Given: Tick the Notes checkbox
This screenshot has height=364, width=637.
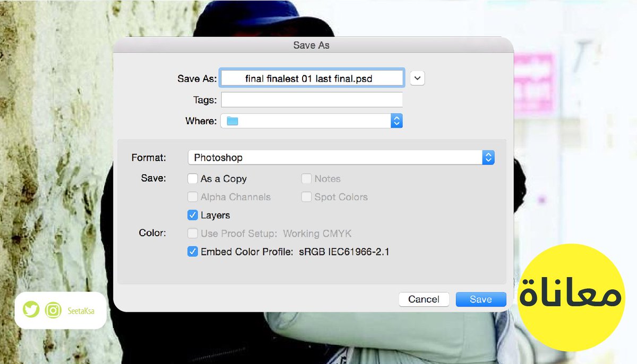Looking at the screenshot, I should tap(306, 179).
